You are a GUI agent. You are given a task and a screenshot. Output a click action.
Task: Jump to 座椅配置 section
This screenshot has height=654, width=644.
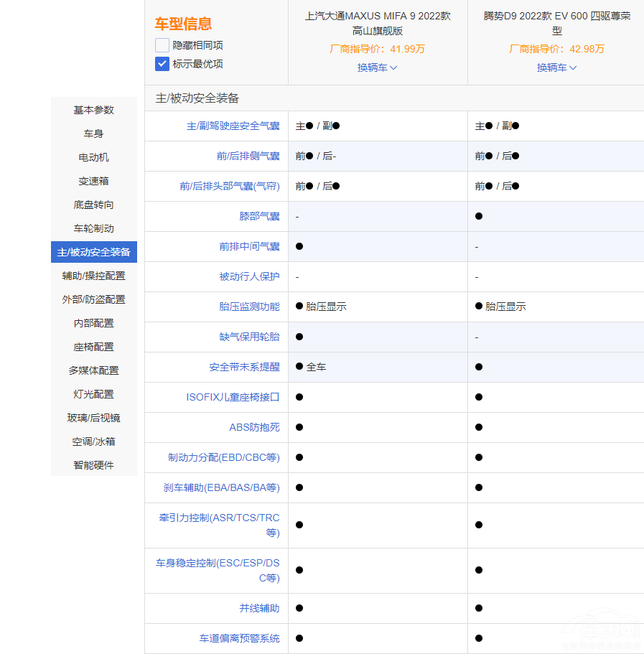click(93, 347)
